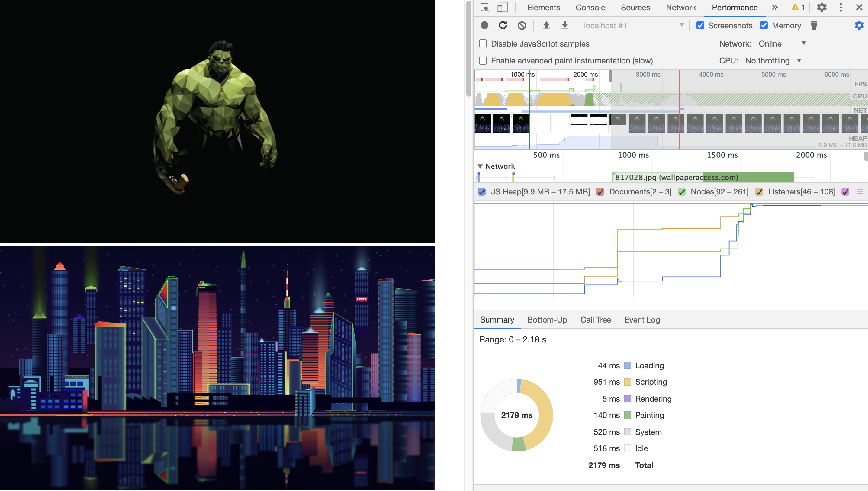
Task: Click the 1500 ms ruler label
Action: click(722, 155)
